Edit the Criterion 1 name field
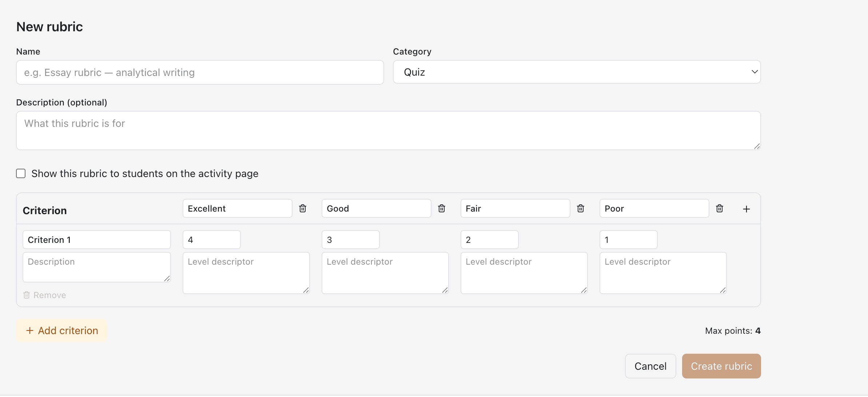868x397 pixels. pos(97,240)
